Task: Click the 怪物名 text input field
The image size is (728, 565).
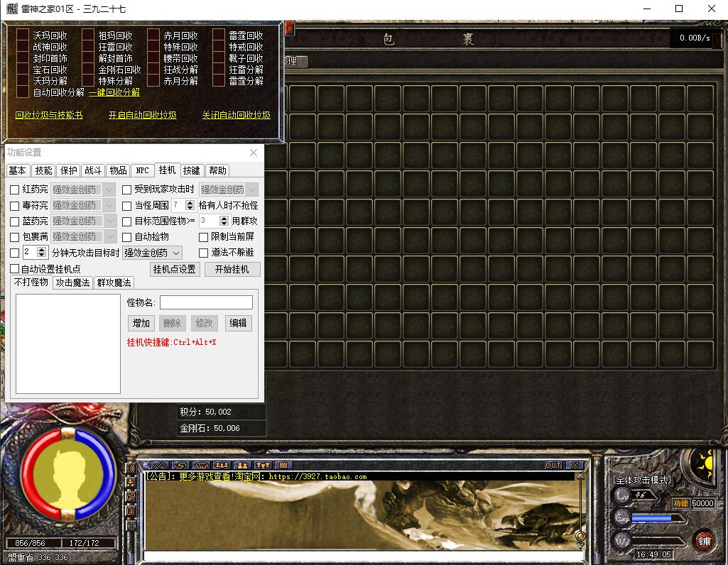Action: click(x=206, y=303)
